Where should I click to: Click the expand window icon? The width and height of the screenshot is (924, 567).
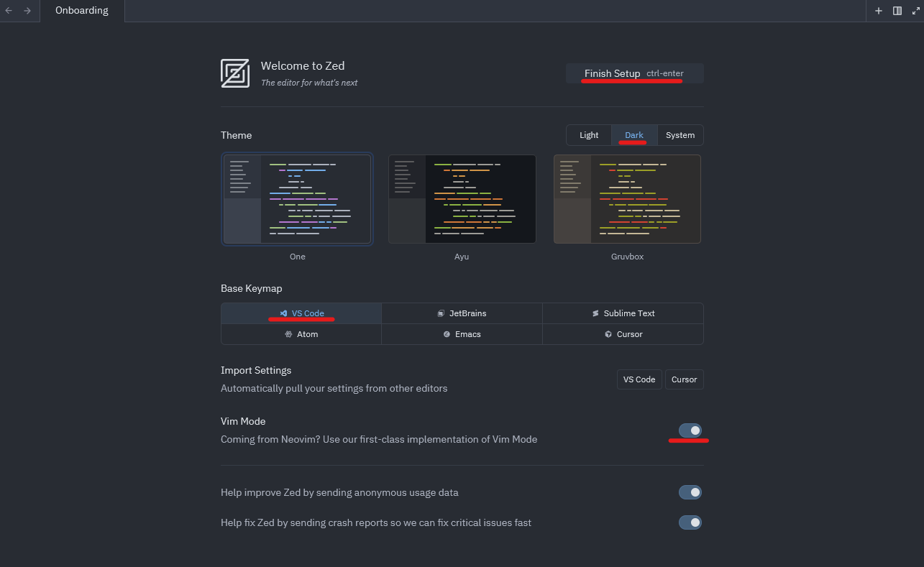click(x=915, y=11)
